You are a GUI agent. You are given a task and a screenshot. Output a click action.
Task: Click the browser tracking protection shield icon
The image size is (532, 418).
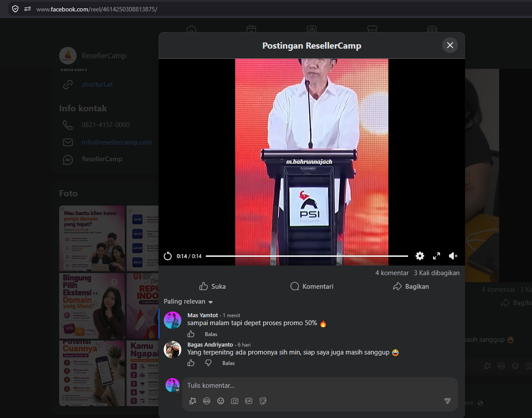pyautogui.click(x=15, y=9)
